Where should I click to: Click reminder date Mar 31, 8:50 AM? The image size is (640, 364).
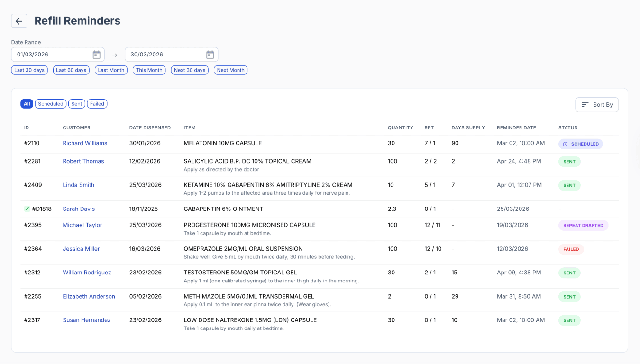519,297
